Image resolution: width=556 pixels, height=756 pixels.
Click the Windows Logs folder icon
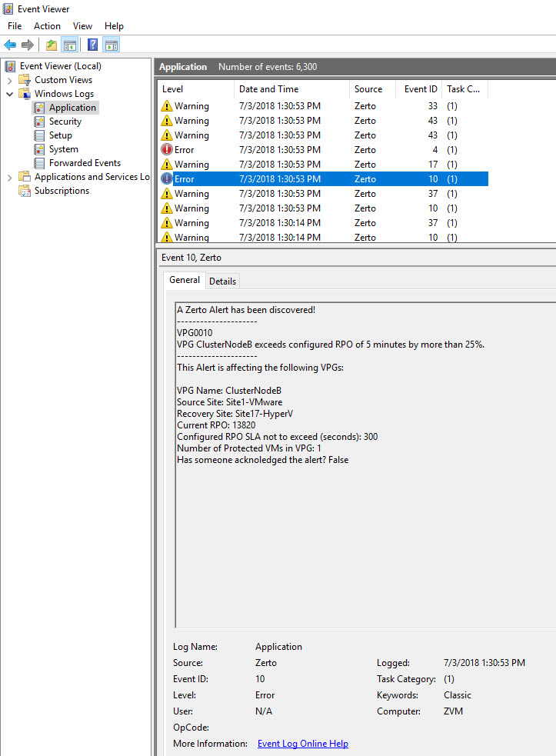[x=25, y=94]
